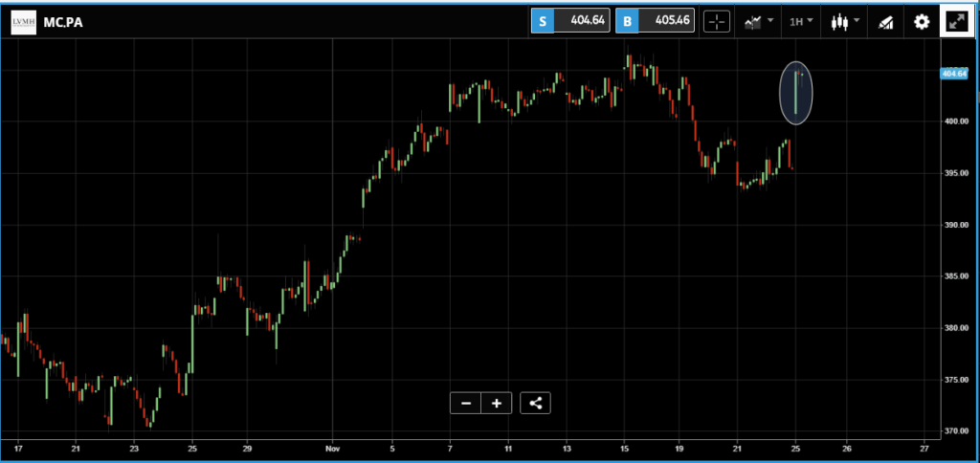Open the indicators dropdown menu
980x463 pixels.
tap(758, 21)
